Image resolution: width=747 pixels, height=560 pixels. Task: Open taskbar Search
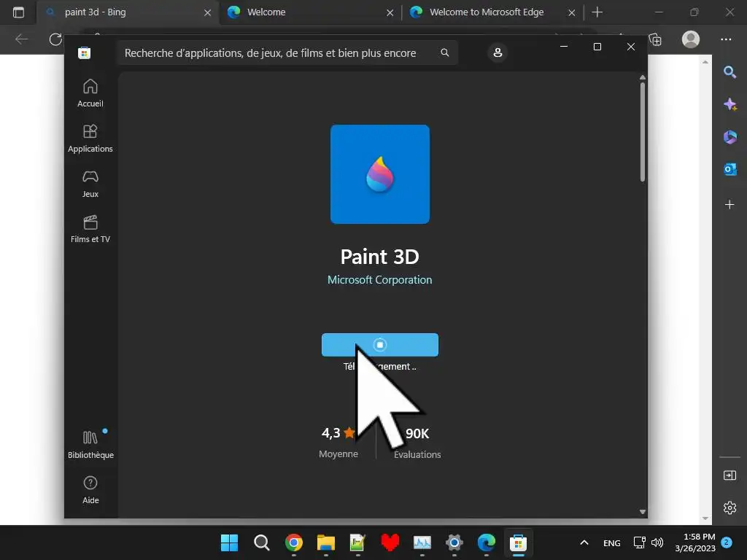(261, 542)
